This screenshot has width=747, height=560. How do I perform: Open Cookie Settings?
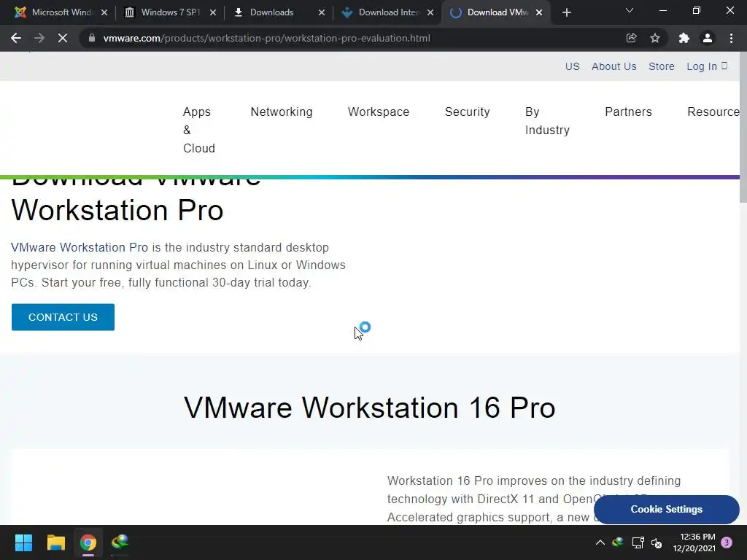pyautogui.click(x=667, y=510)
